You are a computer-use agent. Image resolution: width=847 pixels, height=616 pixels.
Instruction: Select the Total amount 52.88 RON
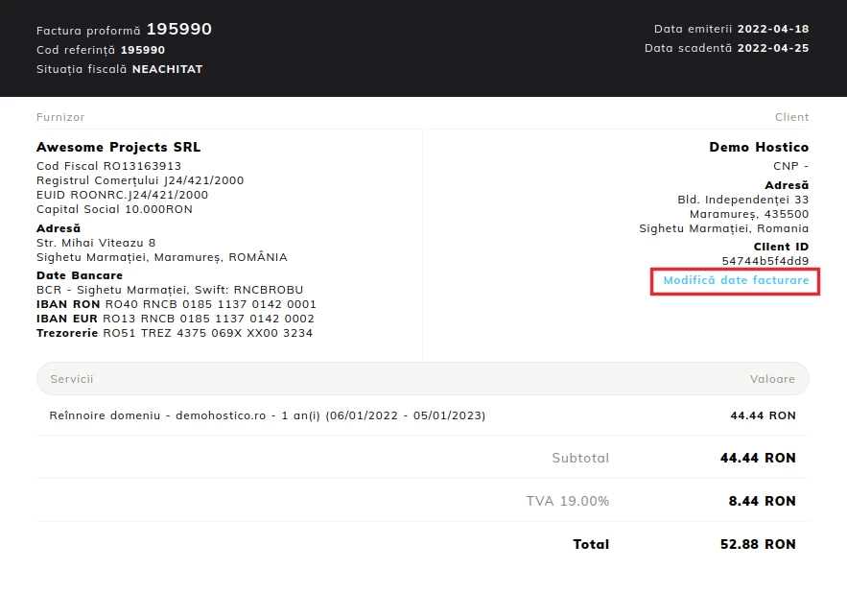point(759,544)
